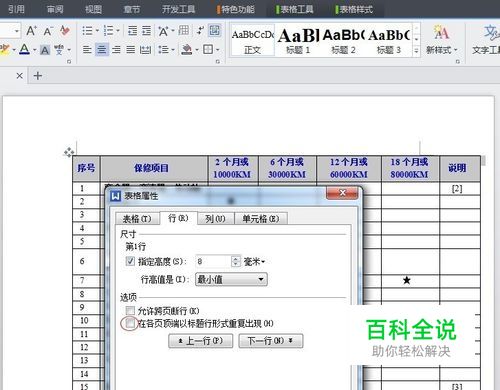
Task: Click the line spacing icon
Action: tap(163, 50)
